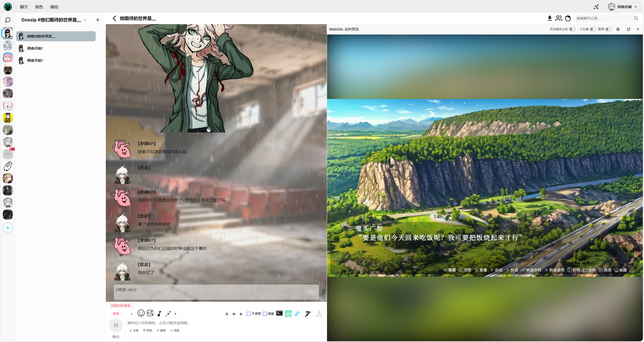Image resolution: width=644 pixels, height=342 pixels.
Task: Open the emoji picker
Action: pyautogui.click(x=141, y=313)
